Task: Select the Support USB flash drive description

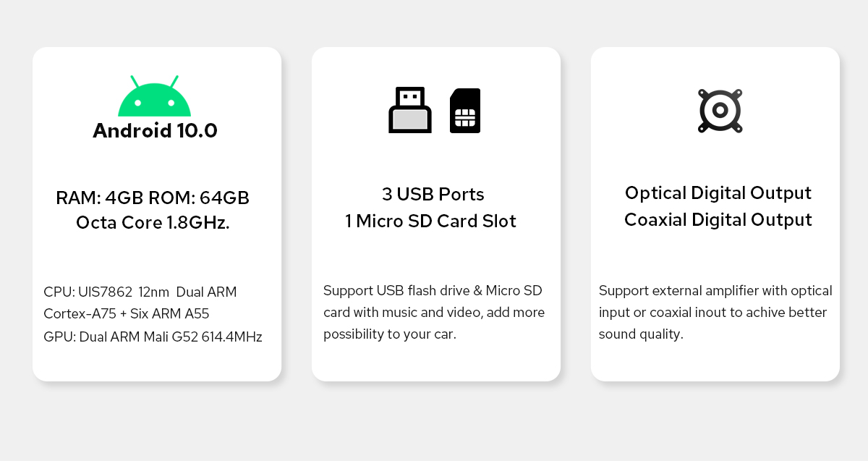Action: [x=433, y=312]
